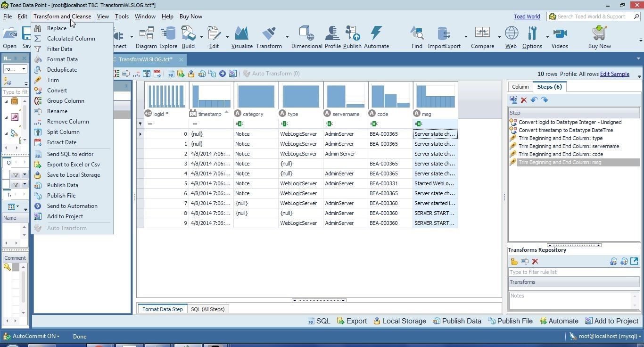Image resolution: width=644 pixels, height=347 pixels.
Task: Switch to the Column tab
Action: pos(520,87)
